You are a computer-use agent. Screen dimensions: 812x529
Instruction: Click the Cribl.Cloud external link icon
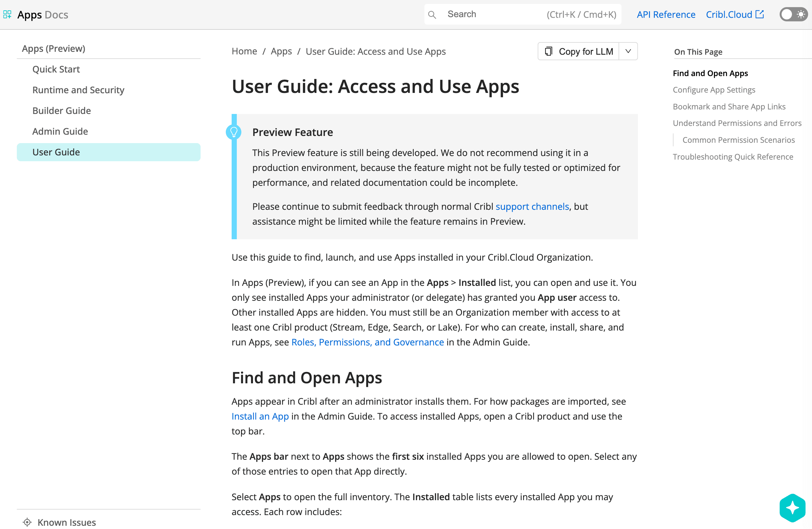[760, 14]
